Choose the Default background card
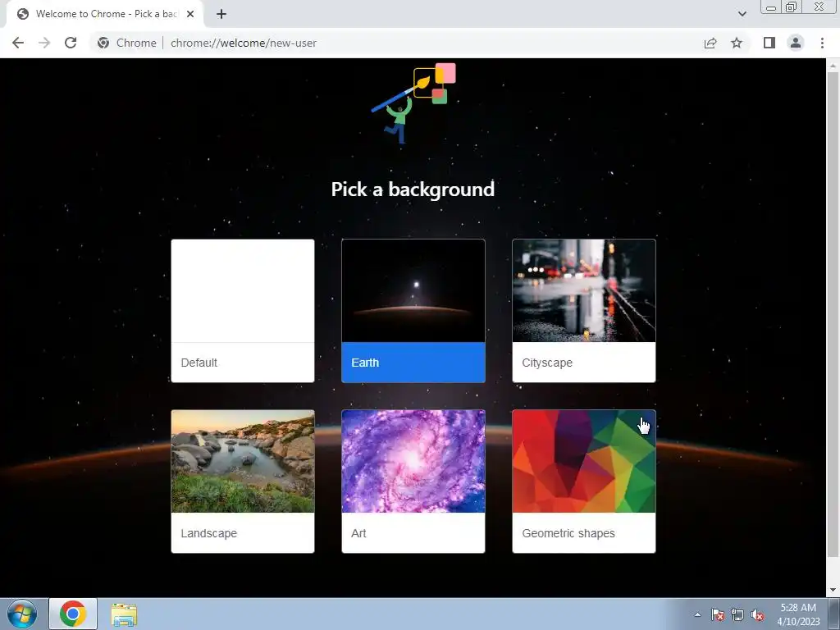Screen dimensions: 840x630 click(x=243, y=311)
